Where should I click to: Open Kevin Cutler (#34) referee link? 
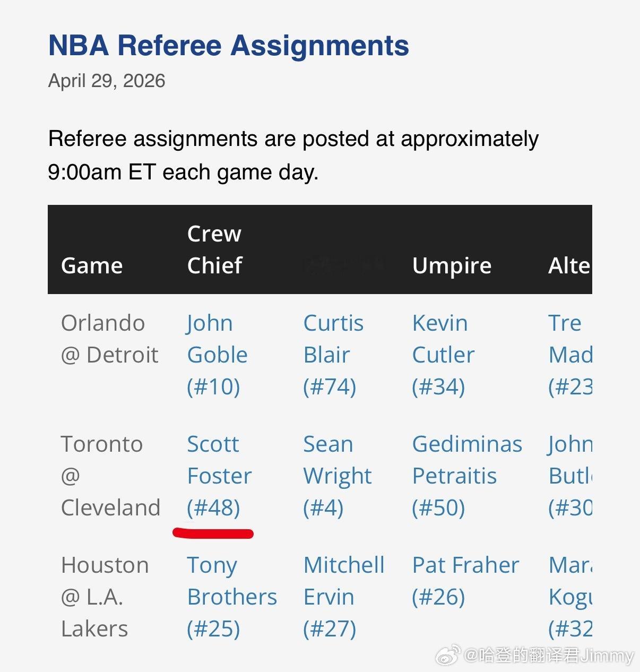click(443, 355)
